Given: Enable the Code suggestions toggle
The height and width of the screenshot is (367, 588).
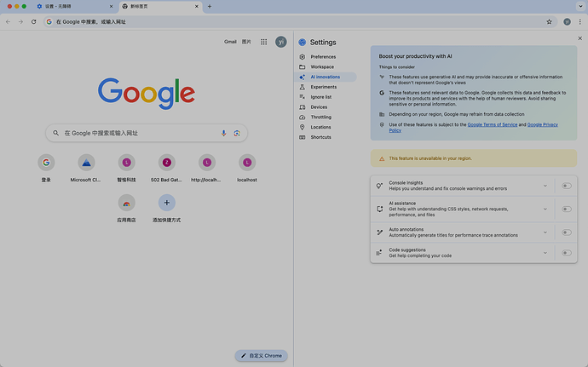Looking at the screenshot, I should pyautogui.click(x=566, y=253).
